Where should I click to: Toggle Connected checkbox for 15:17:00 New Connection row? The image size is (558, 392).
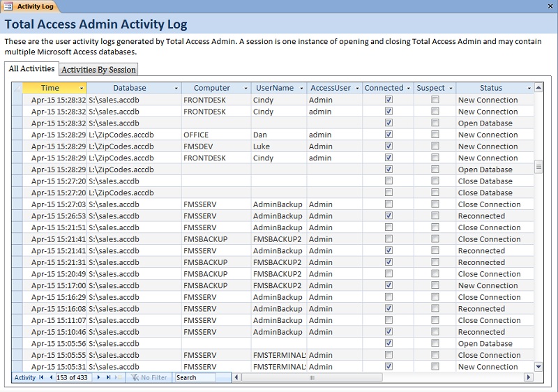coord(389,285)
